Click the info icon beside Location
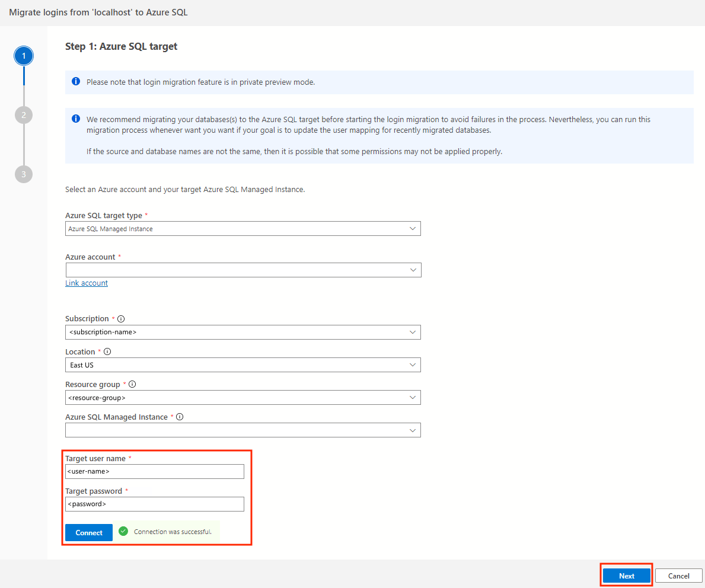 pos(107,351)
